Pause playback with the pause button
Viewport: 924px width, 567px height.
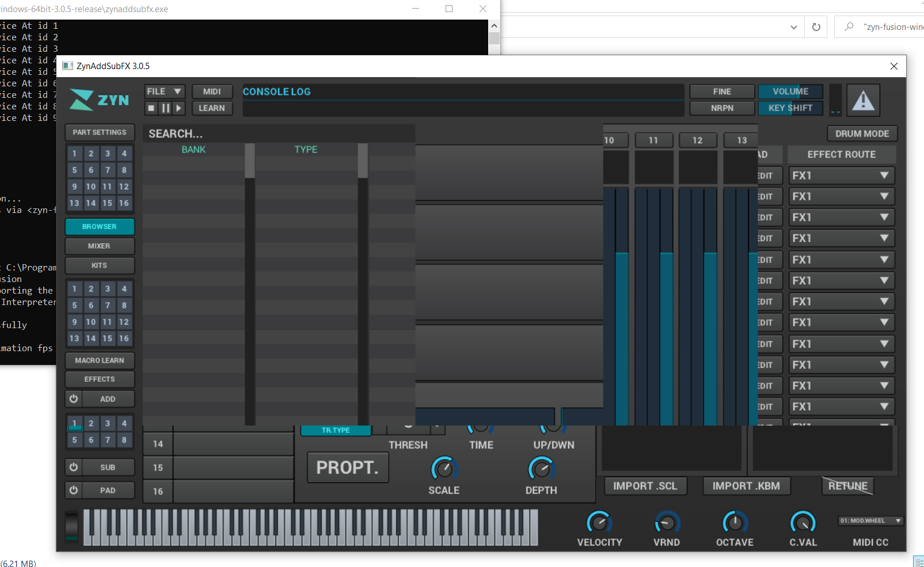pos(165,108)
